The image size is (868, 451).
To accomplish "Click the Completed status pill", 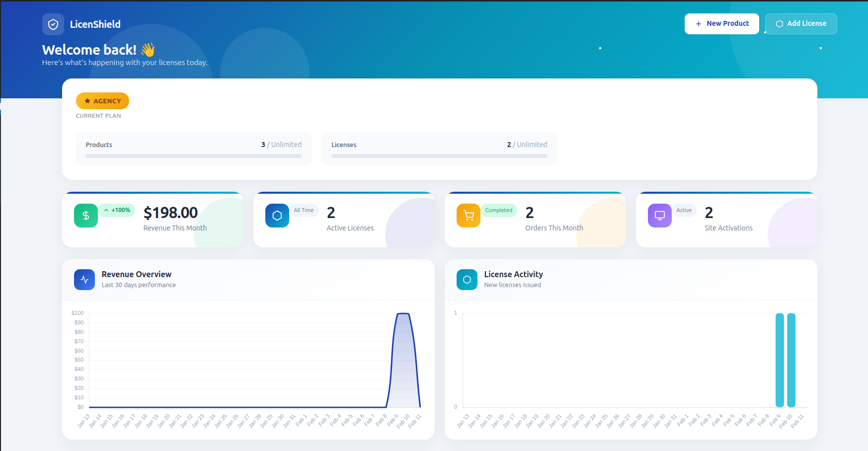I will [499, 210].
